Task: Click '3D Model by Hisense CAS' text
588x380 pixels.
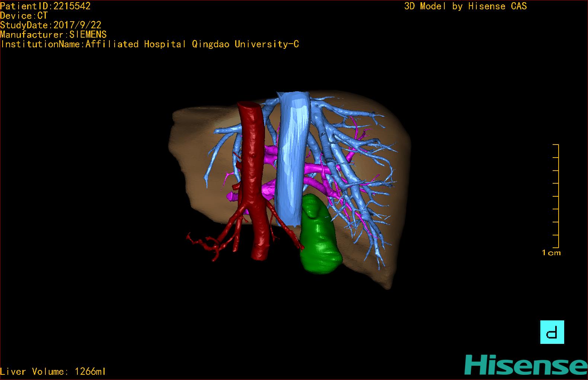Action: pos(466,6)
